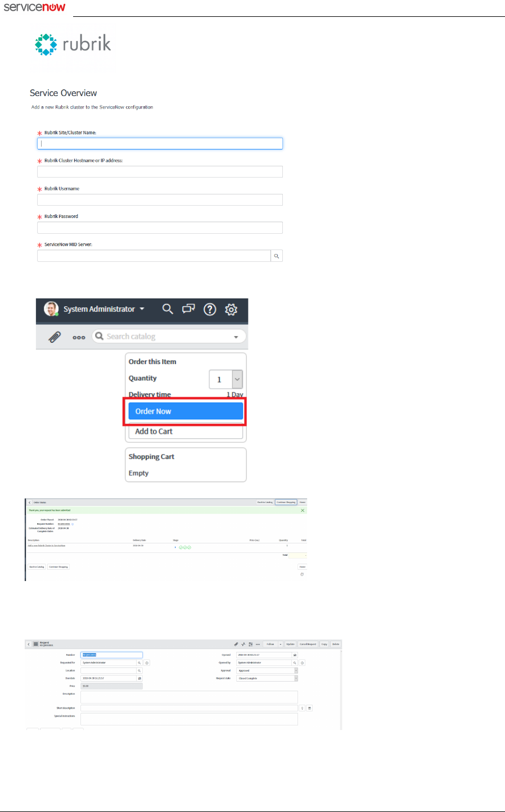Screen dimensions: 505x812
Task: Open the System Administrator user menu
Action: [x=104, y=309]
